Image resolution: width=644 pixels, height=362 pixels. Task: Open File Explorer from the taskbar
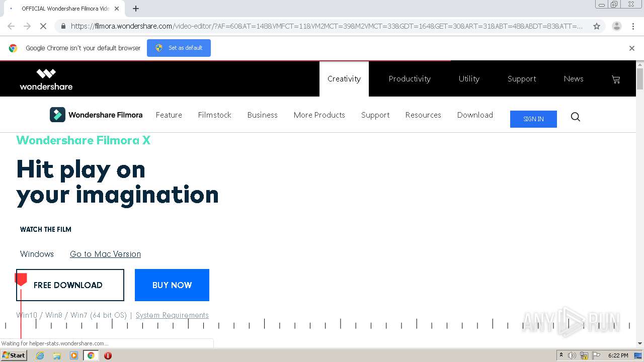coord(57,355)
